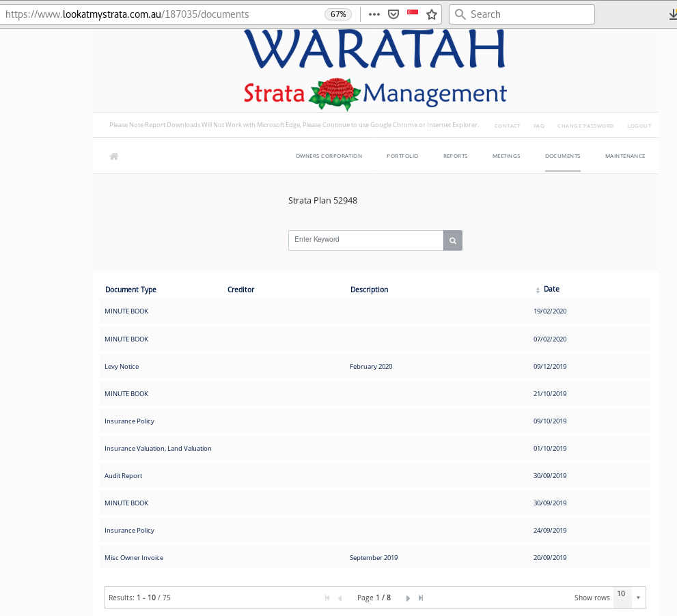Viewport: 677px width, 616px height.
Task: Click the red flag extension icon
Action: tap(413, 12)
